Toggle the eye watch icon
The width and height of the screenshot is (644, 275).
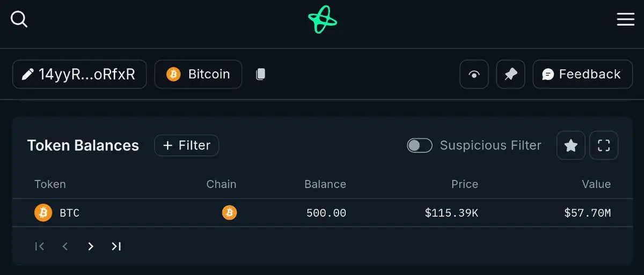click(474, 74)
